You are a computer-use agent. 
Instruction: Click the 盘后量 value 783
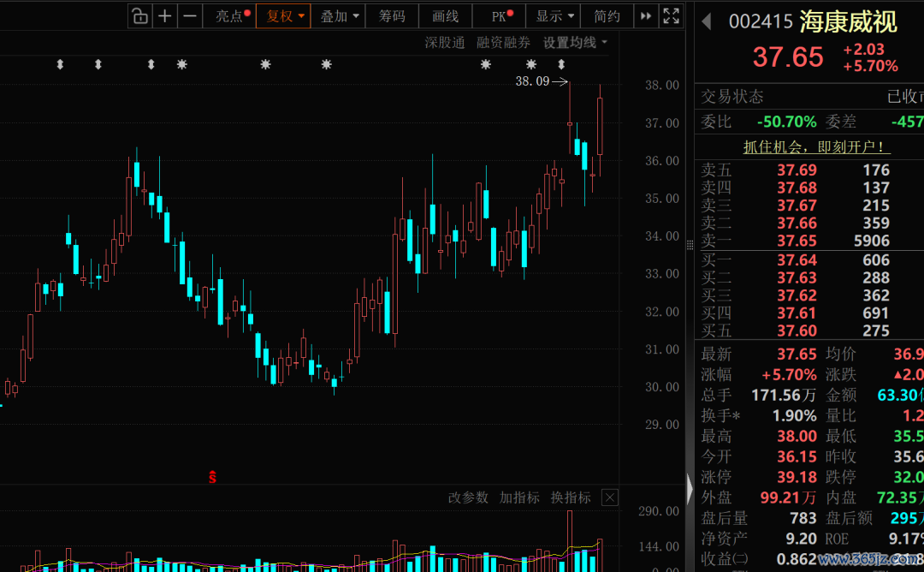(x=803, y=518)
